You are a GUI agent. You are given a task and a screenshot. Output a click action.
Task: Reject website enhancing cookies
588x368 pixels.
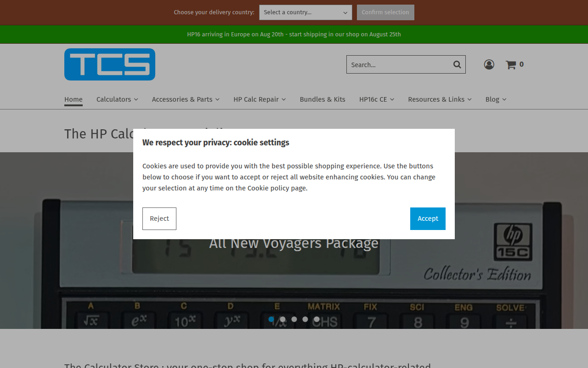tap(159, 218)
